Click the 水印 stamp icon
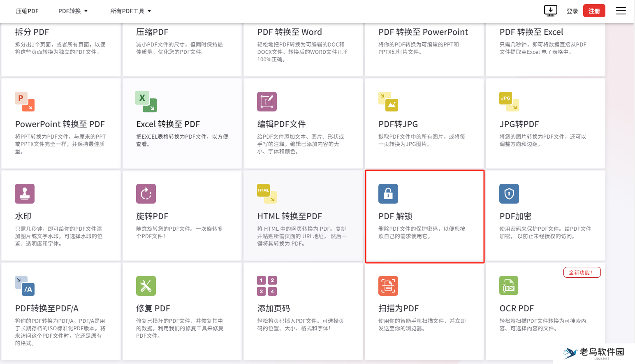635x364 pixels. coord(25,194)
